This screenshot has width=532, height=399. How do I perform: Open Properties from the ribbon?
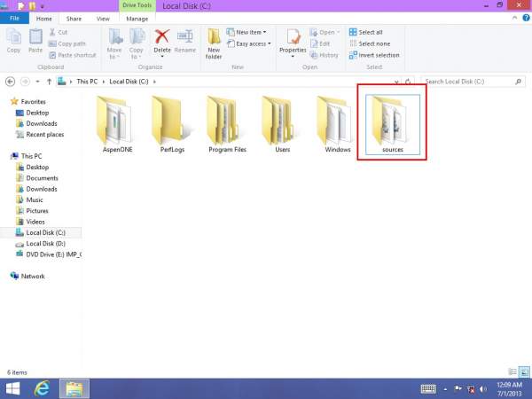[x=293, y=43]
